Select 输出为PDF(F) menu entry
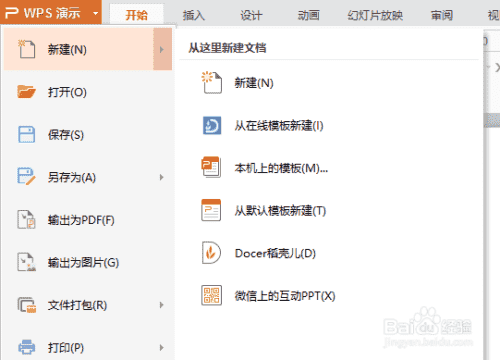The height and width of the screenshot is (360, 500). coord(88,220)
